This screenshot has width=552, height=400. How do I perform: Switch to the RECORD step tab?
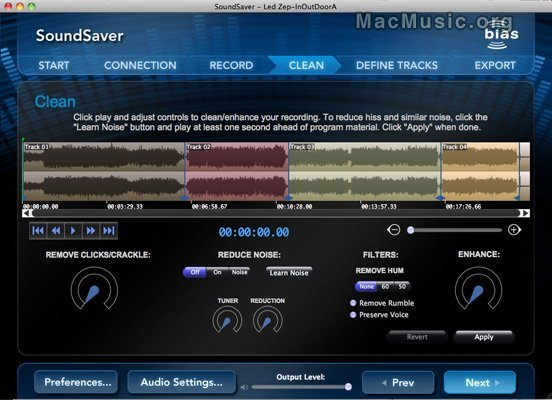[231, 65]
